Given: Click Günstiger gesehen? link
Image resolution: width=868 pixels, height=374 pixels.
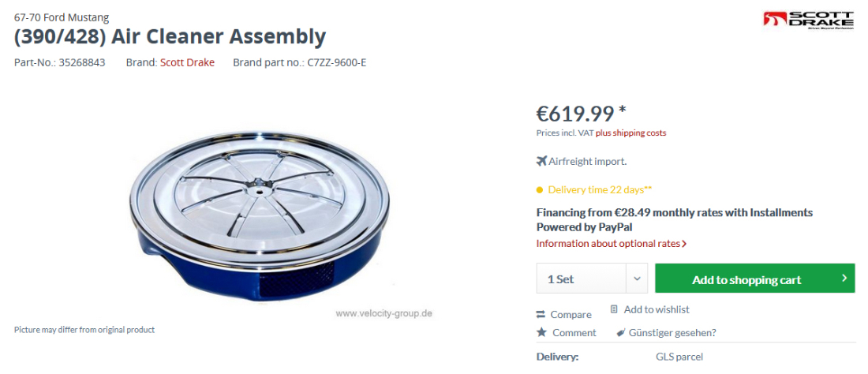Looking at the screenshot, I should click(672, 333).
